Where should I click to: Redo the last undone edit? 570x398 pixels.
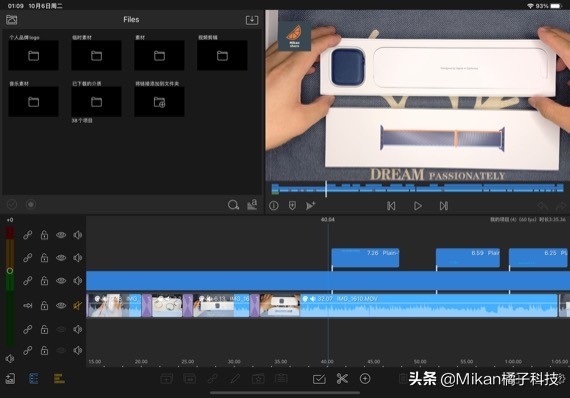561,206
